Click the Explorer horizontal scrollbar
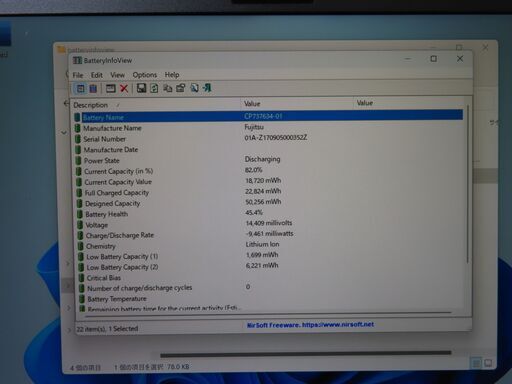This screenshot has height=384, width=512. [306, 354]
